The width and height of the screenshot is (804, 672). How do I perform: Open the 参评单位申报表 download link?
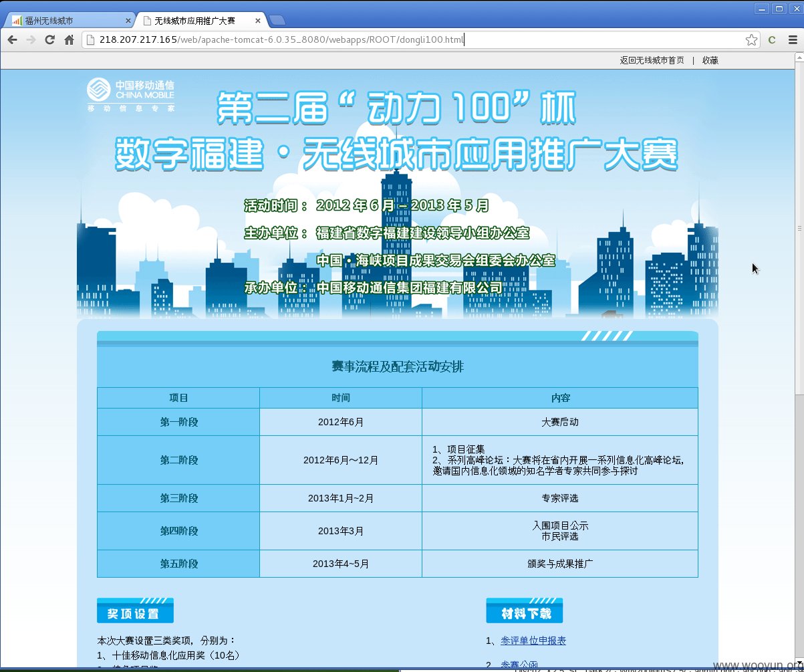(533, 641)
